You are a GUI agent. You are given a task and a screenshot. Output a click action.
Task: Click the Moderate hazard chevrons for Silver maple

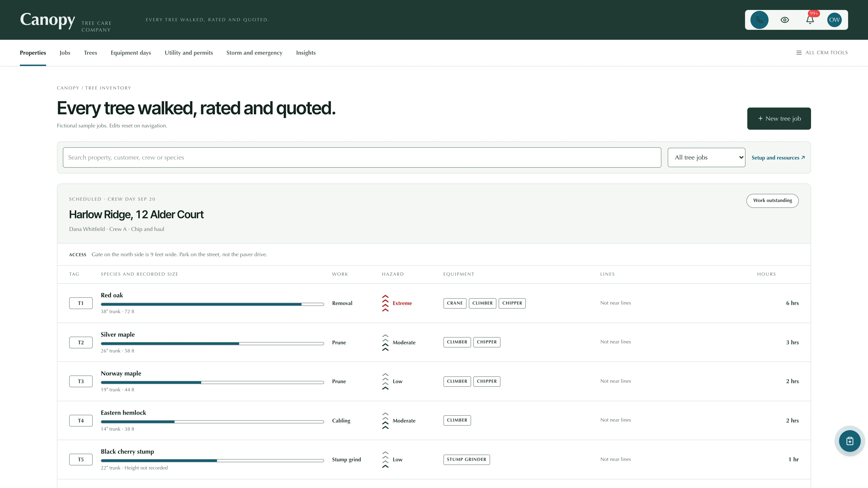tap(385, 343)
